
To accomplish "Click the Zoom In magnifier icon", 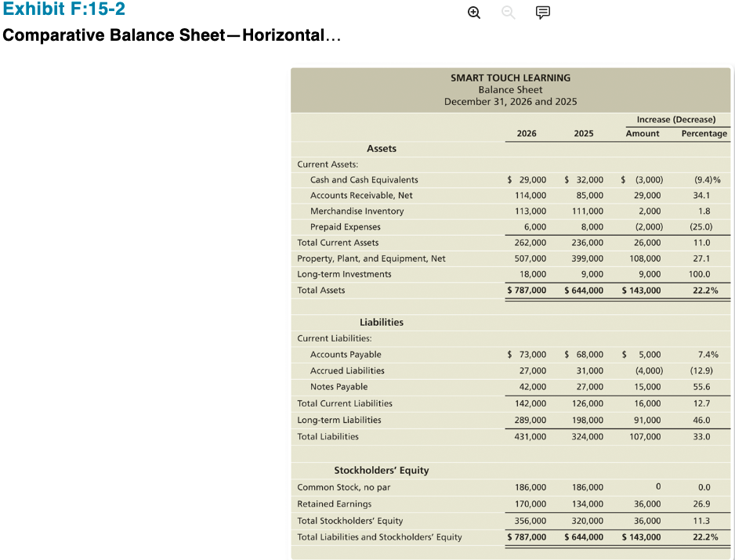I will (473, 13).
